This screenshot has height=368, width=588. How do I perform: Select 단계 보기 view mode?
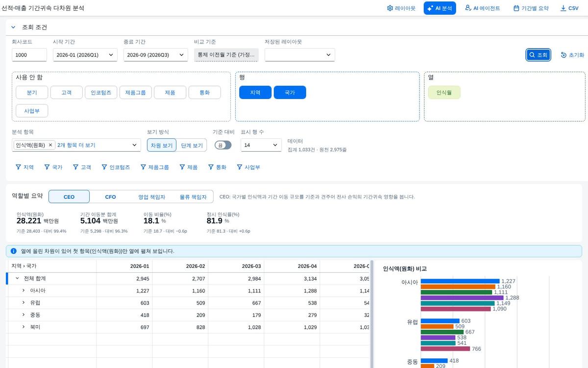point(192,145)
